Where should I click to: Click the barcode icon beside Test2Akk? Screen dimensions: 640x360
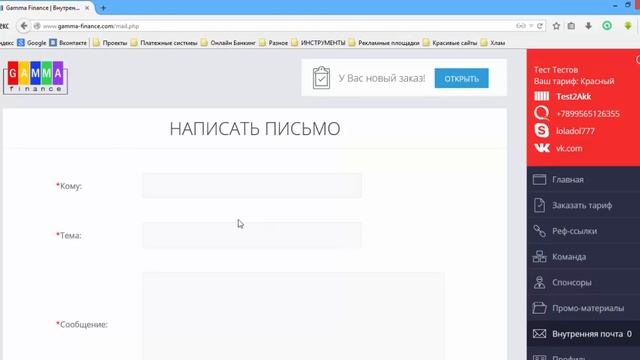click(542, 96)
